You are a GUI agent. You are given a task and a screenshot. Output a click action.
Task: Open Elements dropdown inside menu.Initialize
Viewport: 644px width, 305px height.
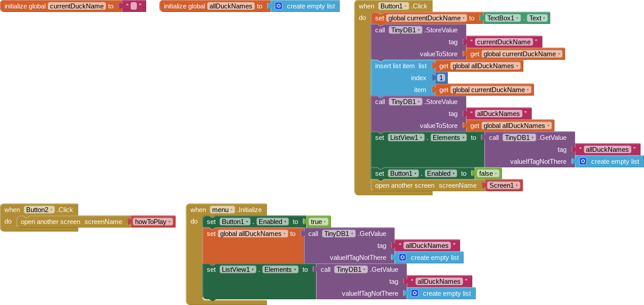pyautogui.click(x=280, y=270)
